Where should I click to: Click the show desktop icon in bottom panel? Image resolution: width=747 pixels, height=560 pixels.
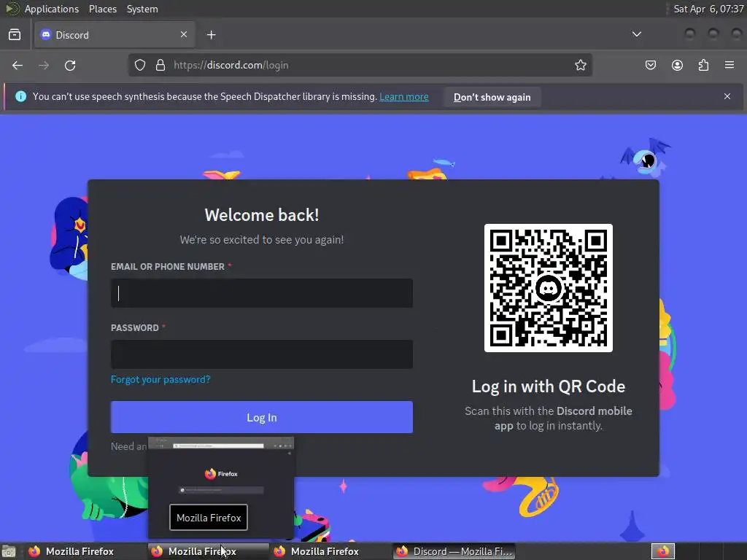[x=9, y=551]
